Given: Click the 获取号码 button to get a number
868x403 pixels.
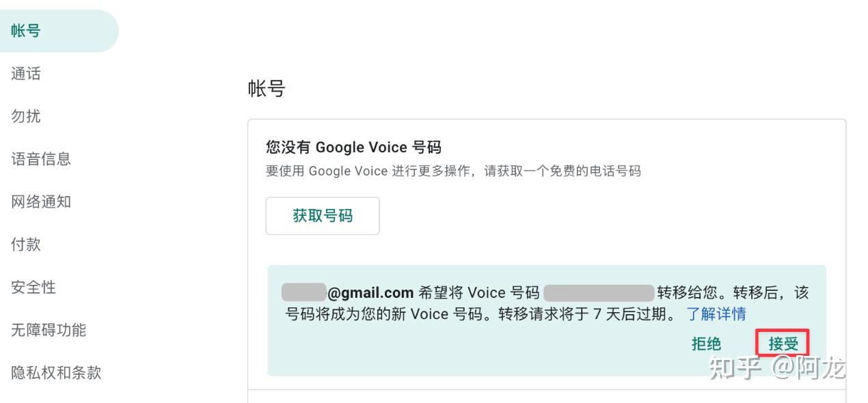Looking at the screenshot, I should tap(322, 215).
